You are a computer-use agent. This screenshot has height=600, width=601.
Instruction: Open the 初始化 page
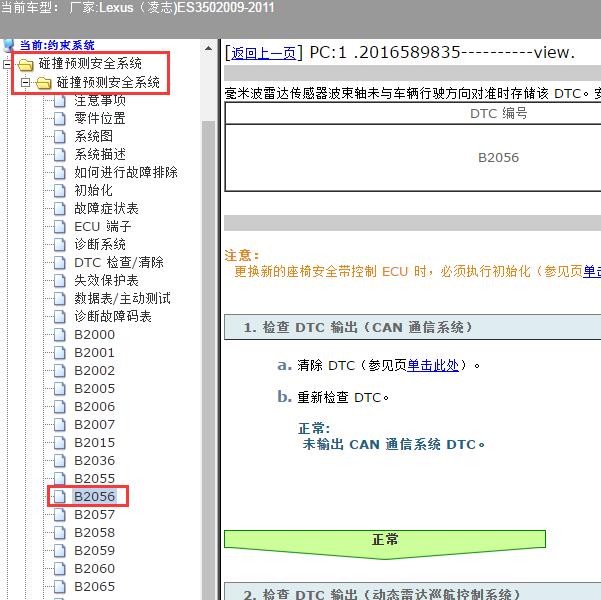tap(94, 190)
